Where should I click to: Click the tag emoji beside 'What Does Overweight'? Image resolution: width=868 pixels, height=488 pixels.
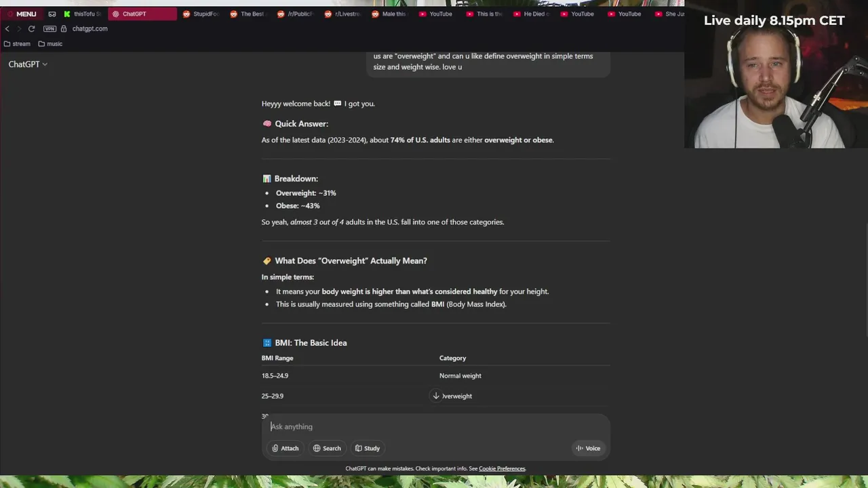[x=267, y=260]
